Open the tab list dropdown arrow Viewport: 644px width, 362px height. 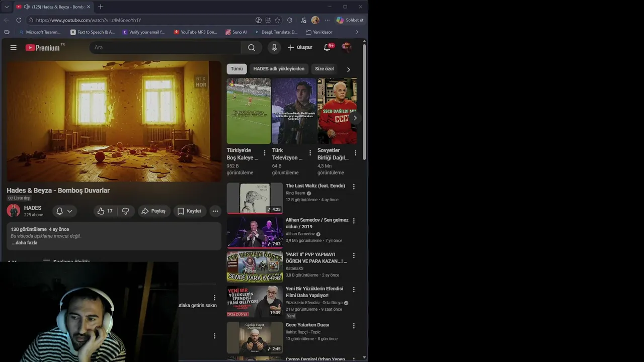tap(7, 7)
